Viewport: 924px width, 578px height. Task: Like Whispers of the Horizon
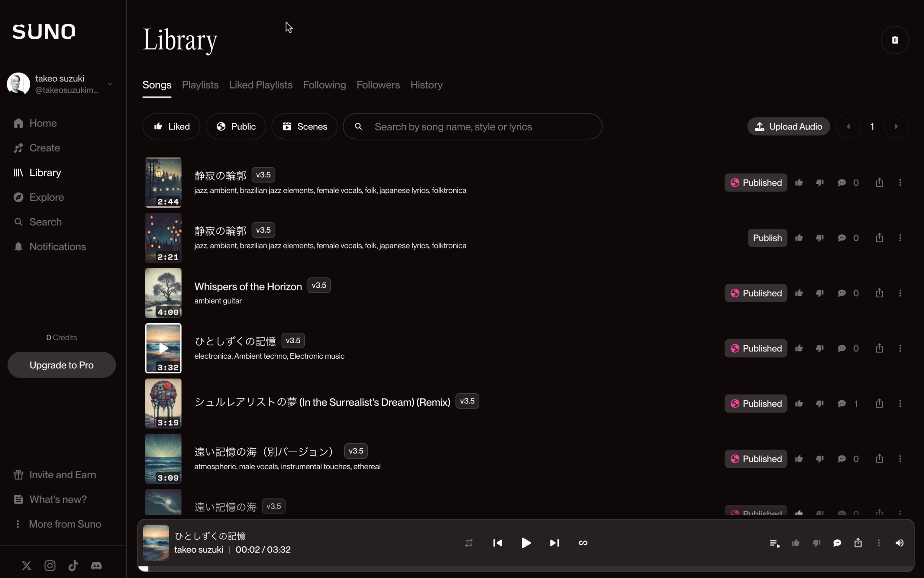pos(799,293)
